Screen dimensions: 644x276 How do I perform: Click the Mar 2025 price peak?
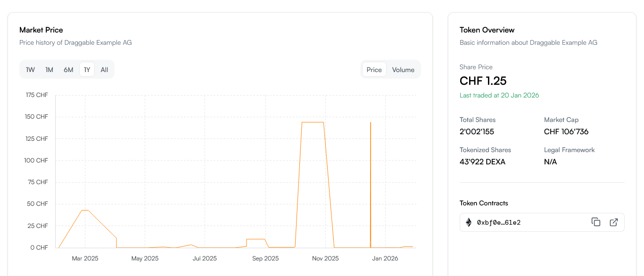(85, 210)
